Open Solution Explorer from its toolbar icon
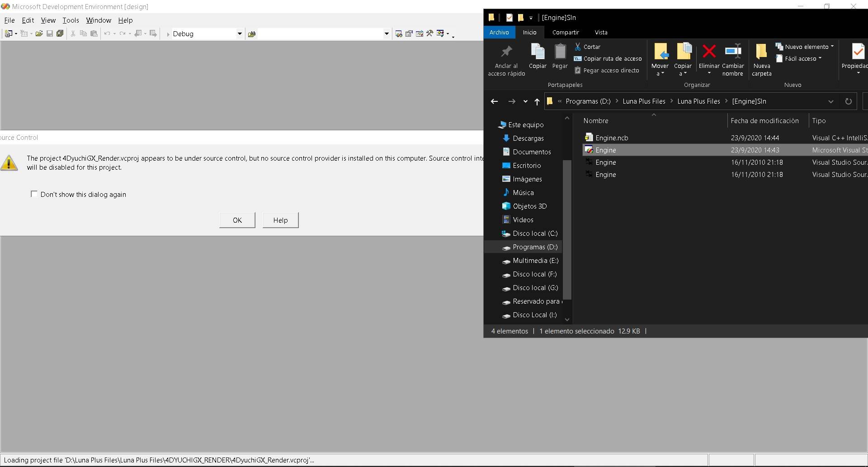Screen dimensions: 868x467 (x=399, y=33)
